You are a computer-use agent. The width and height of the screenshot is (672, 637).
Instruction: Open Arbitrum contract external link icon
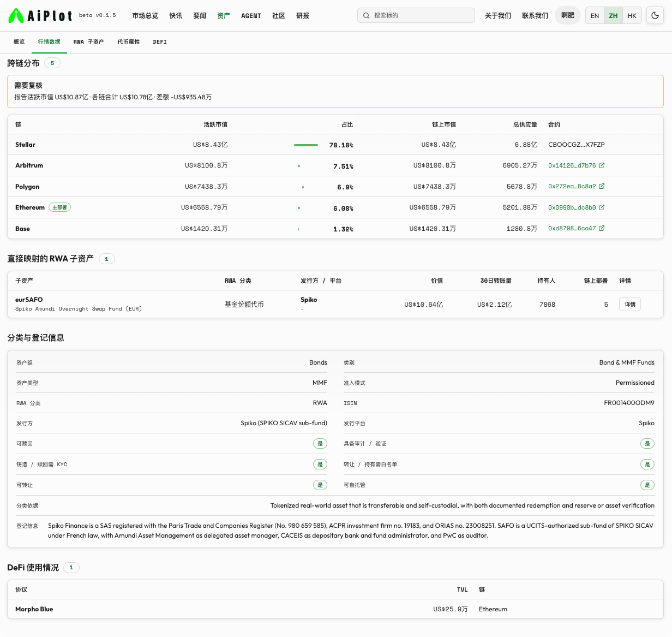click(x=602, y=165)
